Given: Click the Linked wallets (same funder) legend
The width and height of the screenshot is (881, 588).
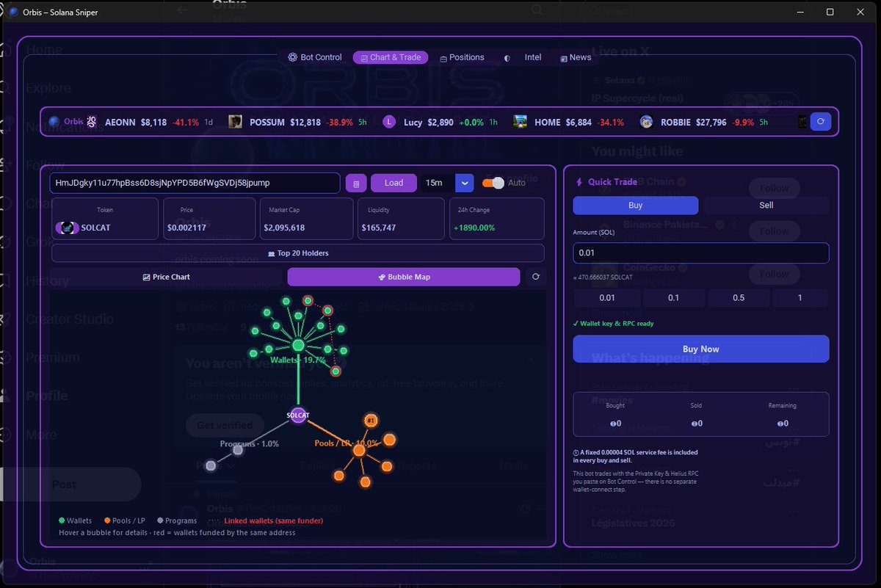Looking at the screenshot, I should [x=266, y=520].
